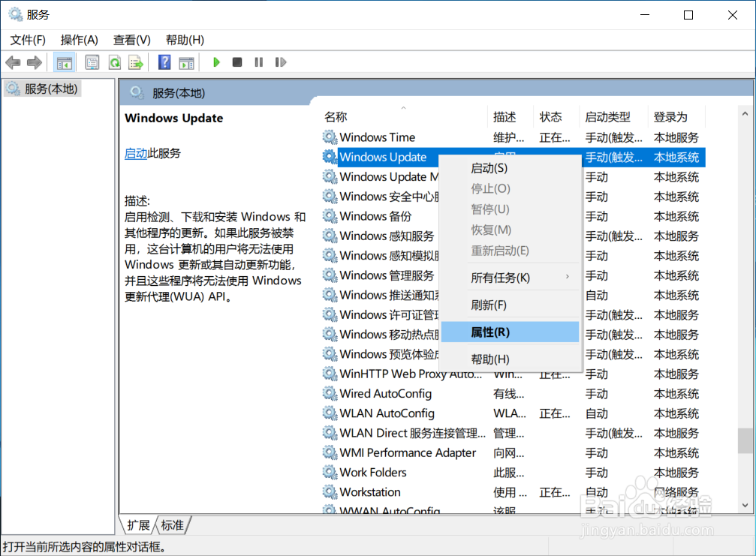Select Windows 预览体验 service row
Screen dimensions: 756x556
[514, 355]
